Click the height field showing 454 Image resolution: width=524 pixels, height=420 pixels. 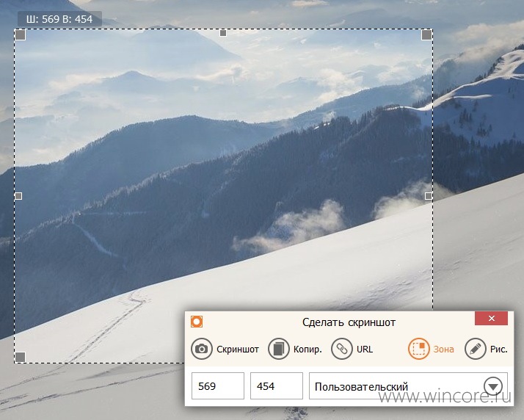point(277,386)
